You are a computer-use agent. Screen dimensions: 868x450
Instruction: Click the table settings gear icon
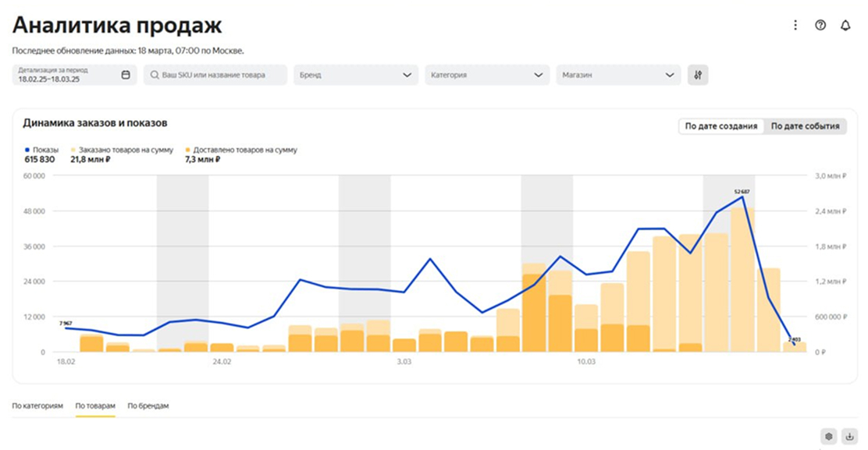point(829,436)
